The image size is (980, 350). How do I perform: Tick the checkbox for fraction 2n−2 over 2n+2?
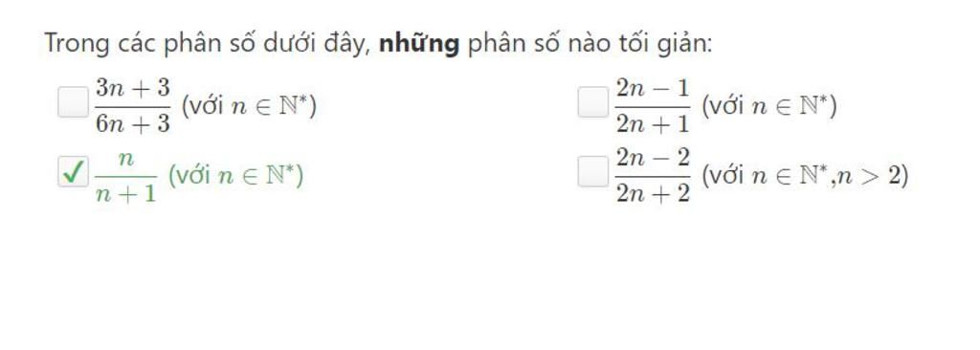coord(592,172)
